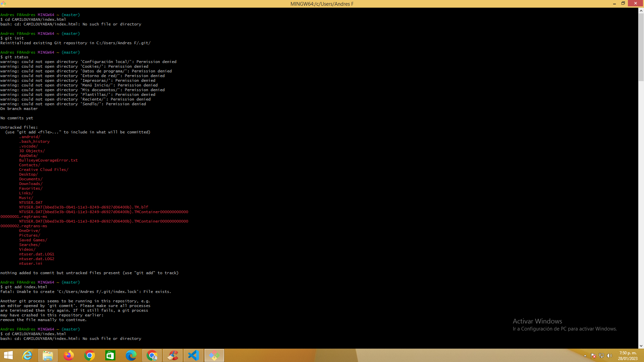This screenshot has height=362, width=644.
Task: Show hidden system tray icons
Action: tap(585, 356)
